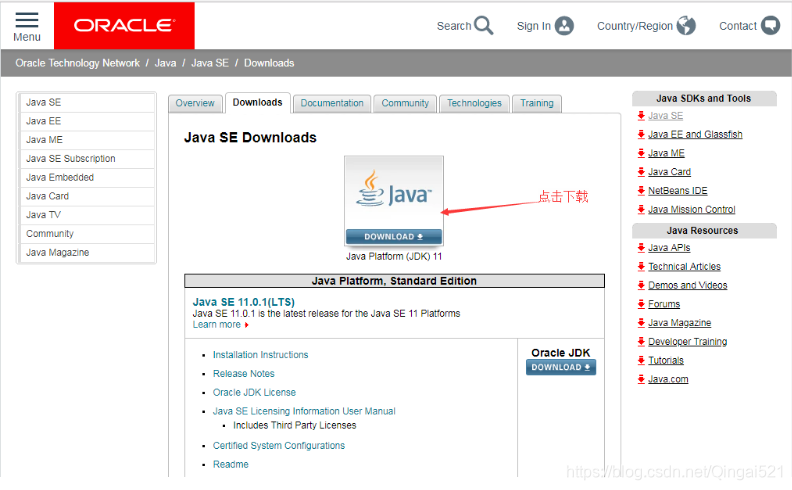This screenshot has width=792, height=490.
Task: Open Java SE Licensing Information User Manual
Action: (304, 411)
